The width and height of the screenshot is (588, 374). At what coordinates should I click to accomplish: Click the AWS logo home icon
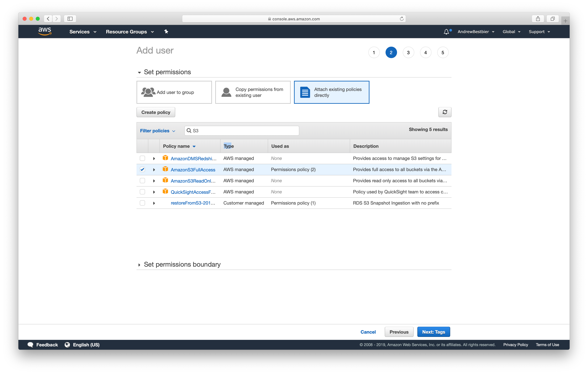coord(45,32)
